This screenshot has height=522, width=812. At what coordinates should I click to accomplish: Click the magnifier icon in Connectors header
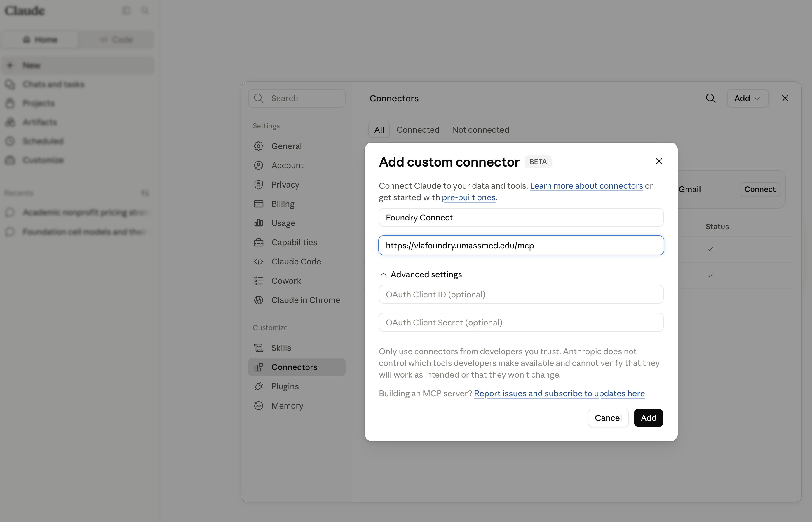(711, 98)
